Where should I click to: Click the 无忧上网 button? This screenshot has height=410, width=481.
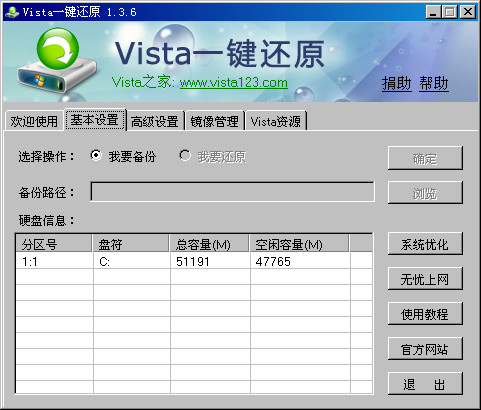(x=425, y=279)
